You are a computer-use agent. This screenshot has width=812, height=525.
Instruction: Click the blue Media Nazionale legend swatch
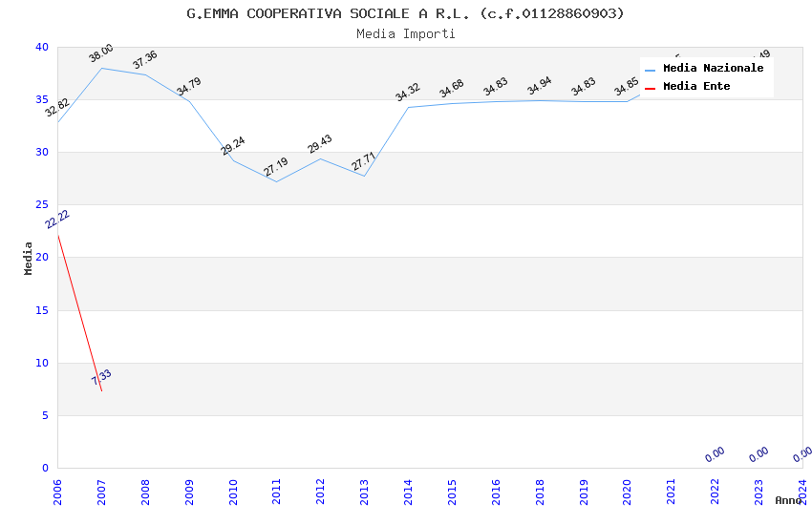(650, 70)
